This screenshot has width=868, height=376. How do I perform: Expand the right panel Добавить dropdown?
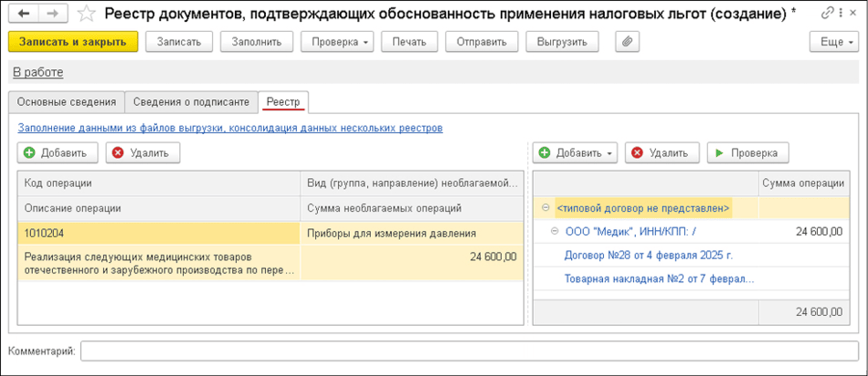(x=576, y=152)
